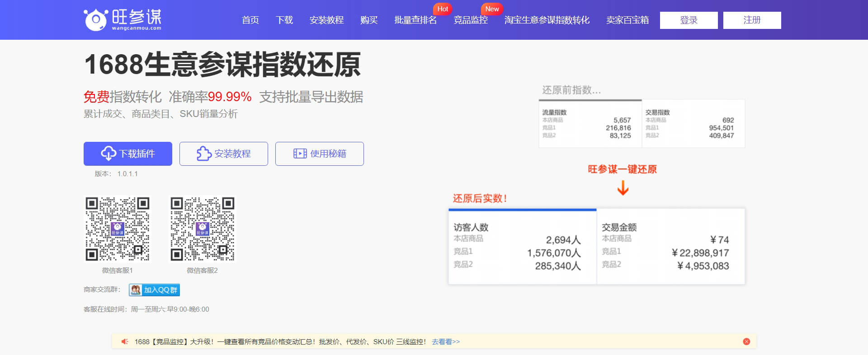Click the 去看看>> link
Viewport: 868px width, 355px height.
pos(446,342)
